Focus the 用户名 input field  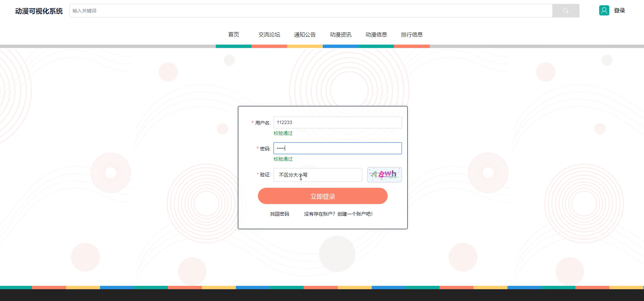pos(337,123)
